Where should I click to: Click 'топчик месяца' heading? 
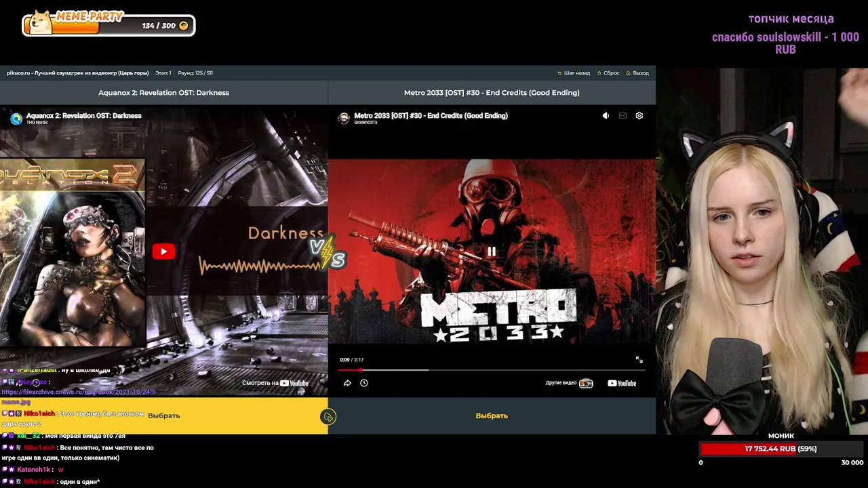point(791,19)
